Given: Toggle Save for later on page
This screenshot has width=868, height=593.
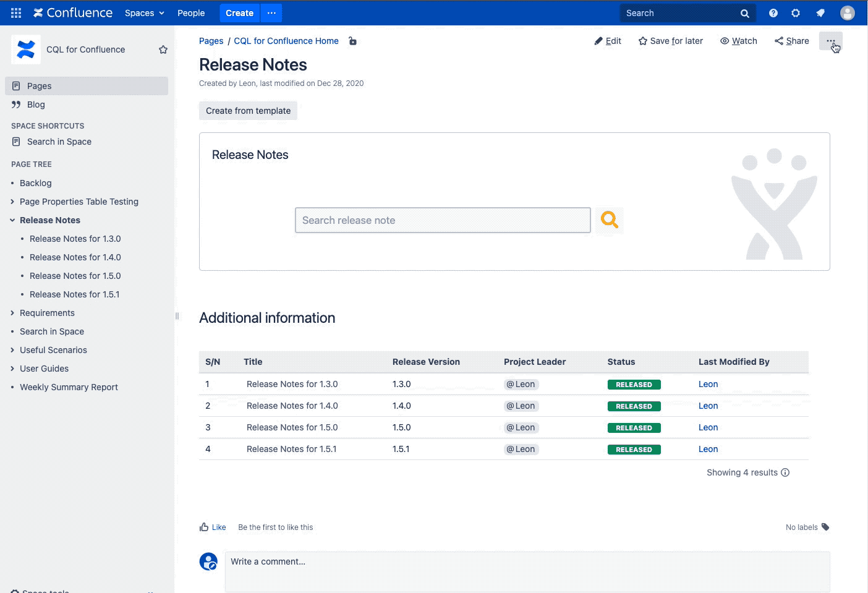Looking at the screenshot, I should point(670,41).
